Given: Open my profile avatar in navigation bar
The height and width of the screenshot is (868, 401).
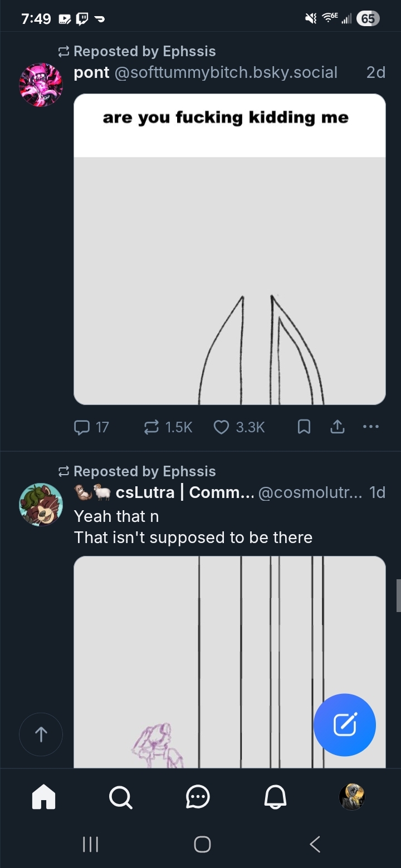Looking at the screenshot, I should pyautogui.click(x=352, y=797).
